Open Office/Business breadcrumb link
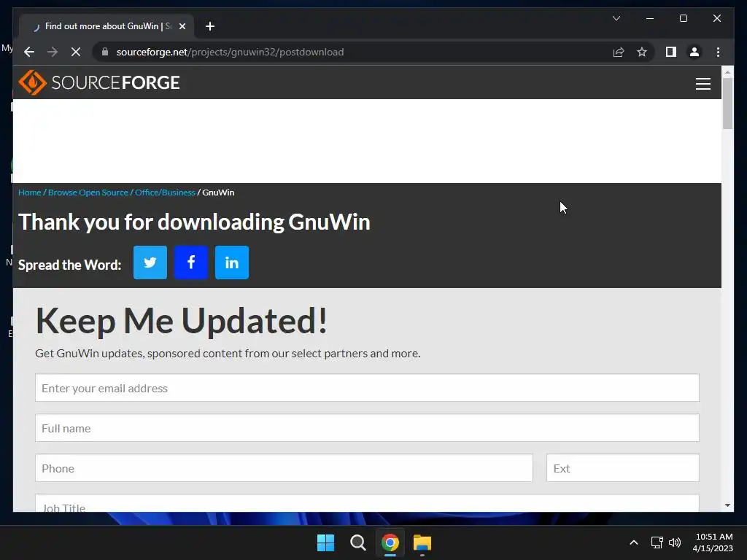Screen dimensions: 747x560 [165, 192]
